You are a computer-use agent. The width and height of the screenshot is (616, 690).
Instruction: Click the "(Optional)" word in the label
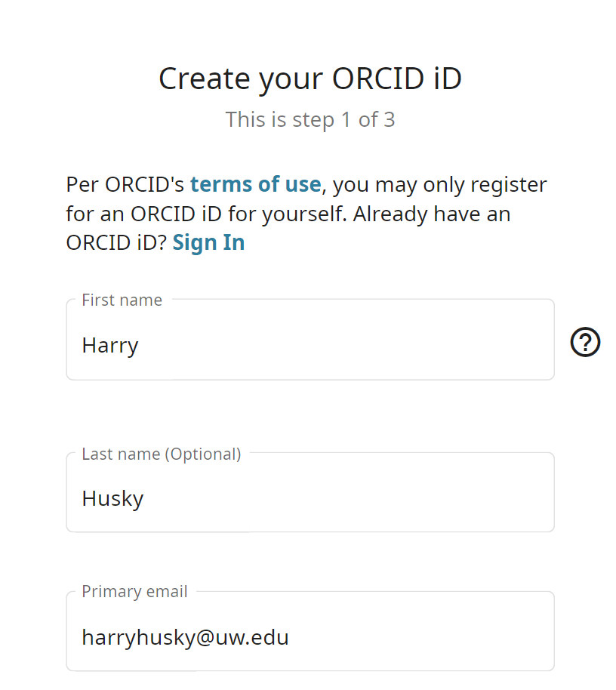(203, 454)
